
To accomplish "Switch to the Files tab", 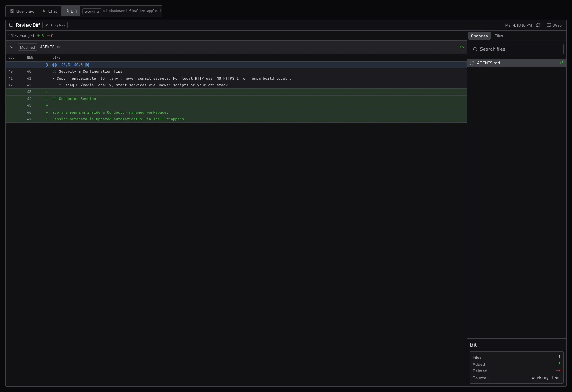I will 499,36.
